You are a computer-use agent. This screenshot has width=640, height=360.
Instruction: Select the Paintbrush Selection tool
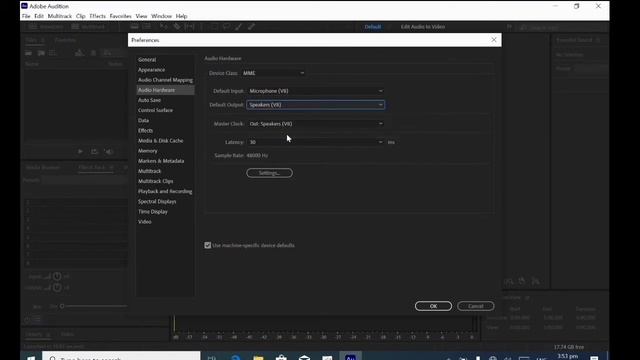pos(238,27)
